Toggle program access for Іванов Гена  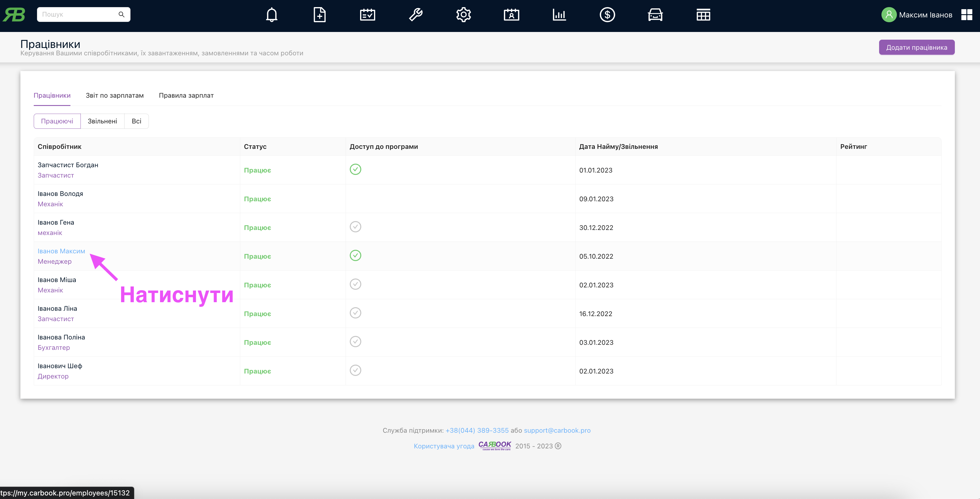click(355, 227)
